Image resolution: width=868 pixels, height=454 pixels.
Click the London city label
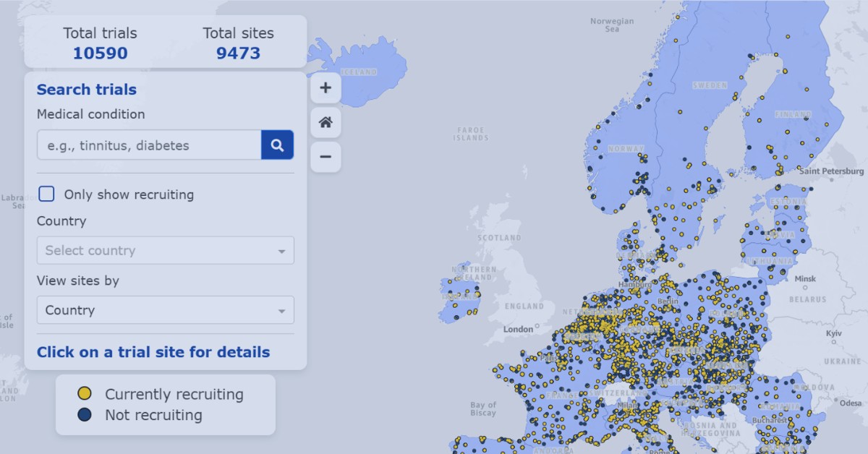click(518, 329)
